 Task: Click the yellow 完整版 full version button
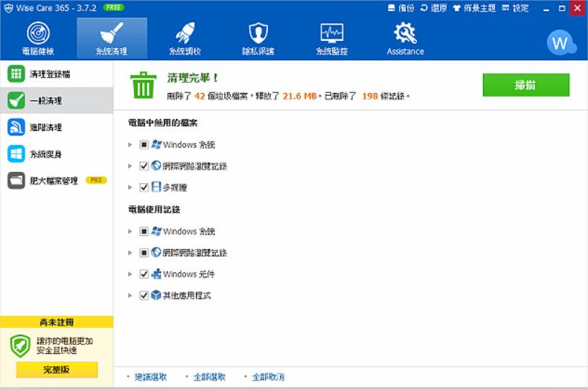pos(57,370)
